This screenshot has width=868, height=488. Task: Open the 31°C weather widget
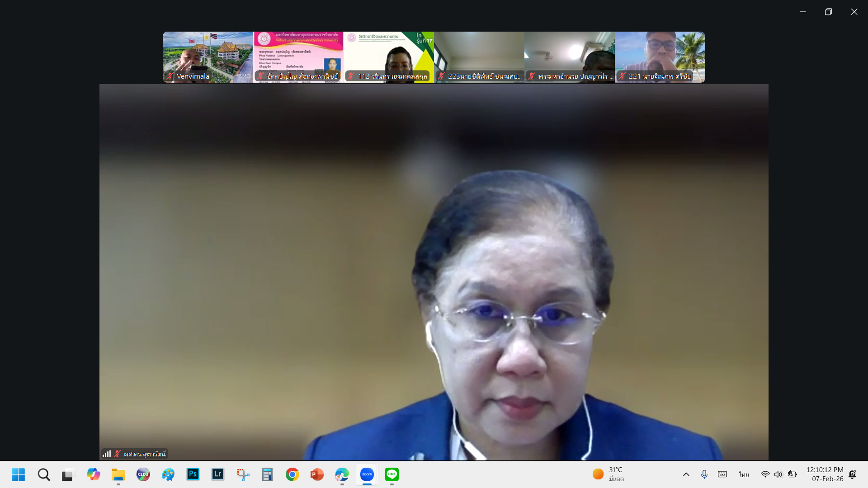[608, 474]
